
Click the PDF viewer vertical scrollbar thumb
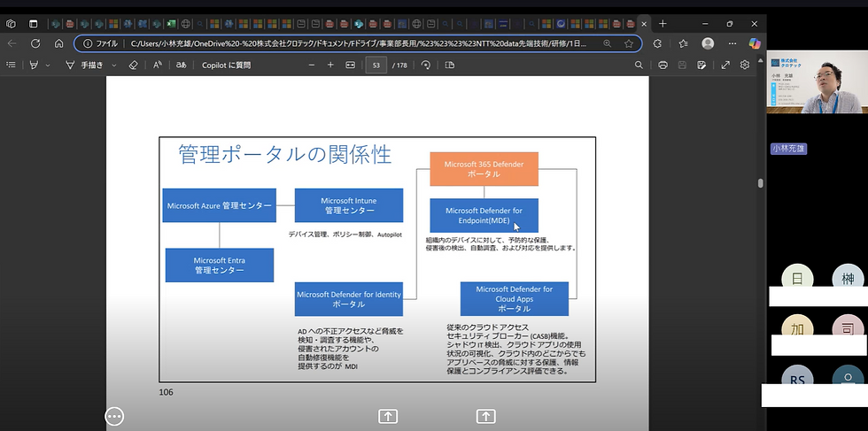761,183
